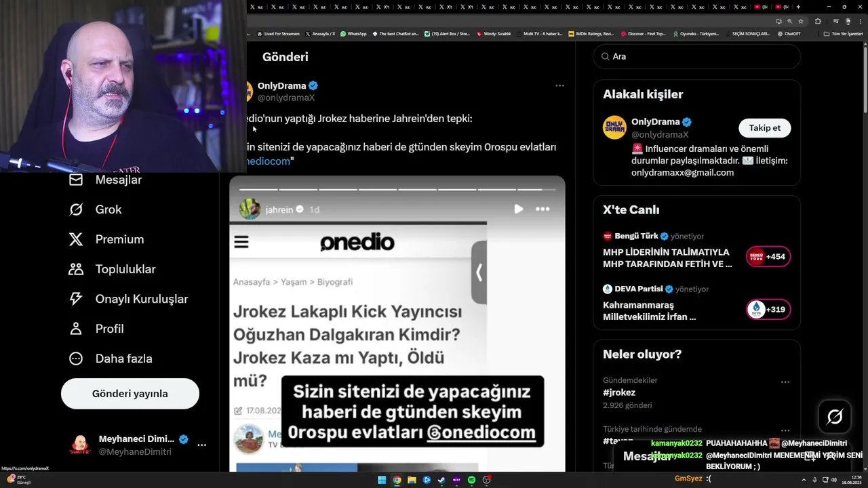Open SEÇİM SONUÇLARI bookmark
The height and width of the screenshot is (488, 868).
tap(748, 33)
